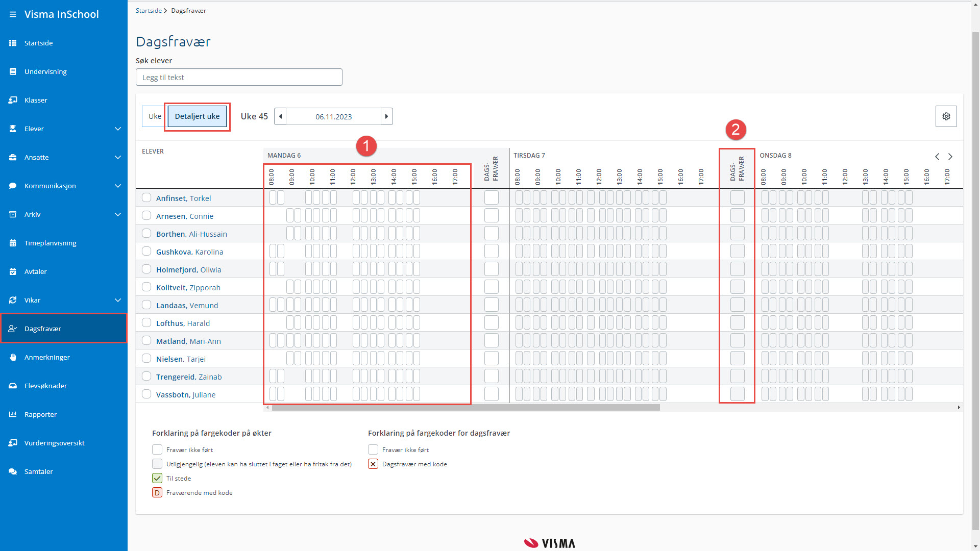Click the Dagsfravær person icon in sidebar
The width and height of the screenshot is (980, 551).
(13, 329)
